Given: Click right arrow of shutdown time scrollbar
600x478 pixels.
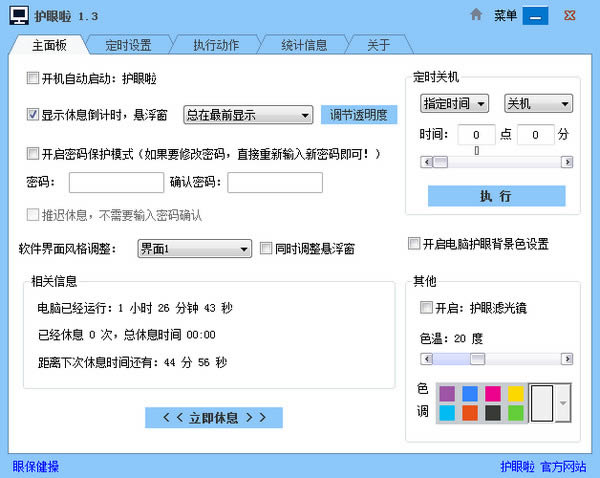Looking at the screenshot, I should (567, 162).
